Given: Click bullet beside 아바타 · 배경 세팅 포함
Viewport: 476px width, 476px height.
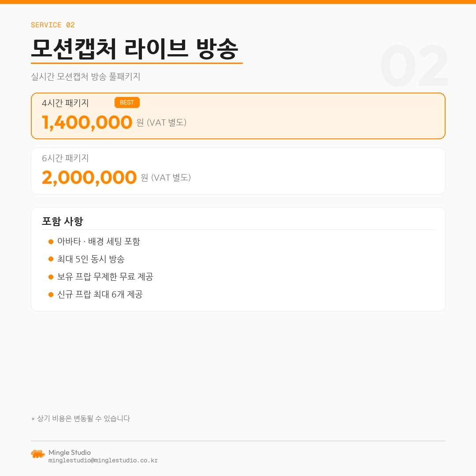Looking at the screenshot, I should tap(51, 242).
